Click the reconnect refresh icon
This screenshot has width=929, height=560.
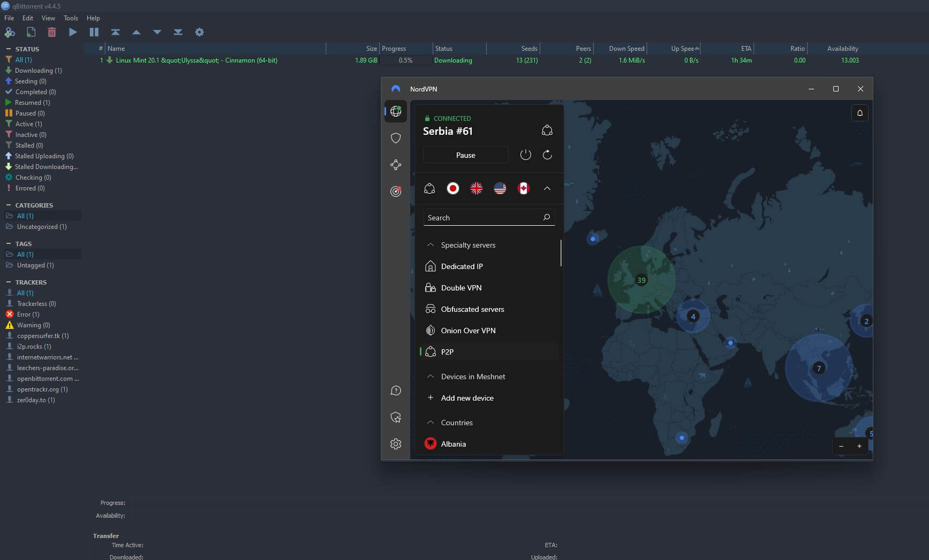(x=547, y=155)
